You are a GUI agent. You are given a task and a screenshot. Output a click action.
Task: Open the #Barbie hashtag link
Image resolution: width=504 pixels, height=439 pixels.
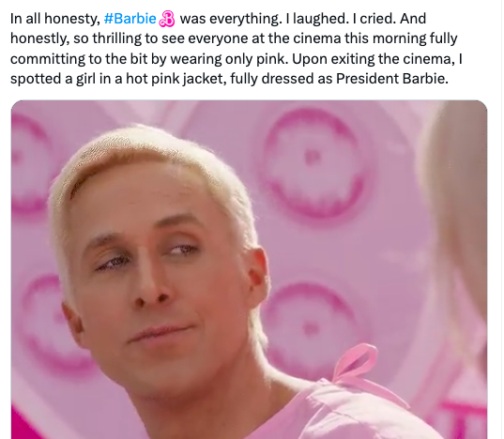tap(130, 19)
